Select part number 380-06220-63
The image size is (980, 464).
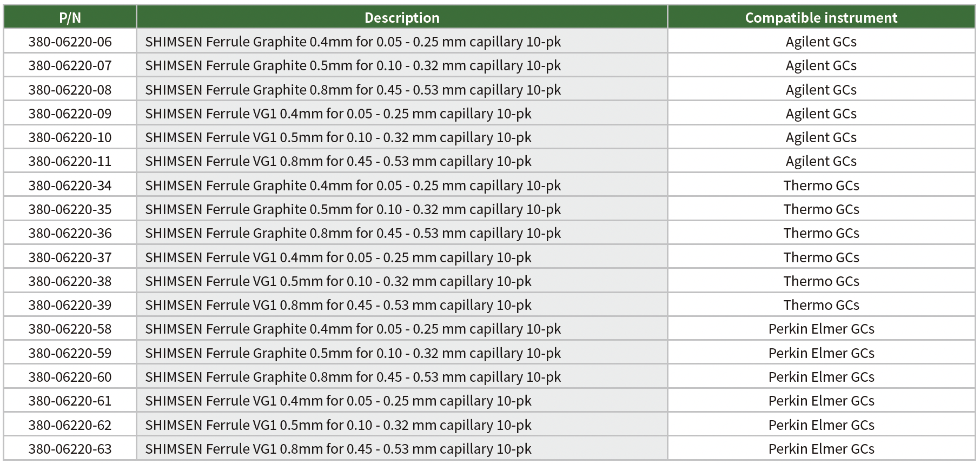click(70, 449)
